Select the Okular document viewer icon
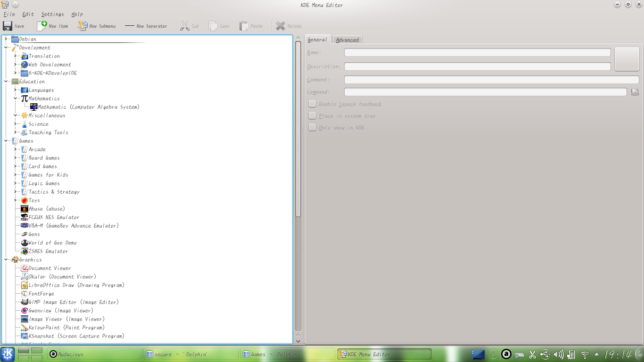Screen dimensions: 644x362 click(25, 277)
